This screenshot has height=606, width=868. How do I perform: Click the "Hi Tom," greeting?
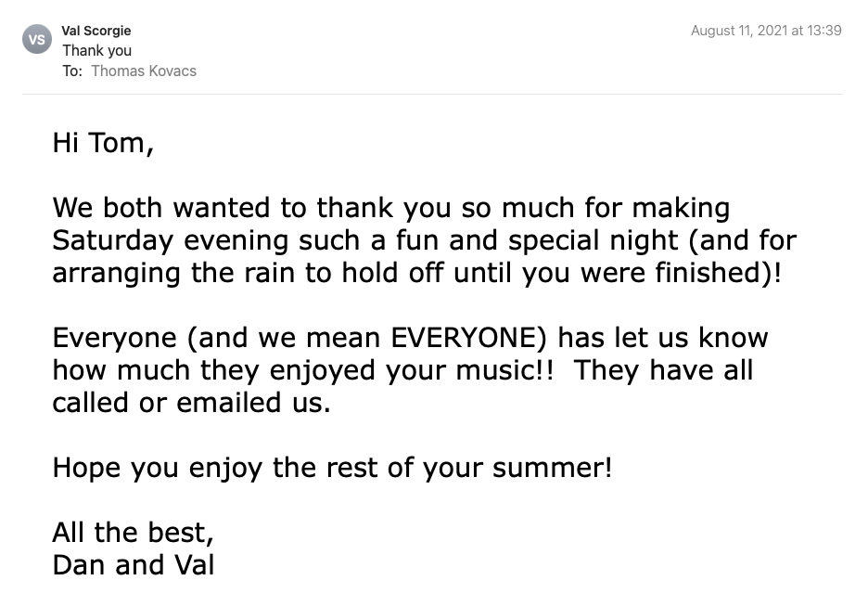point(103,143)
